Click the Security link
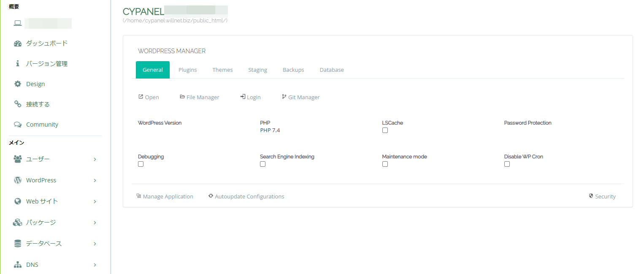Viewport: 644px width, 274px height. click(602, 196)
